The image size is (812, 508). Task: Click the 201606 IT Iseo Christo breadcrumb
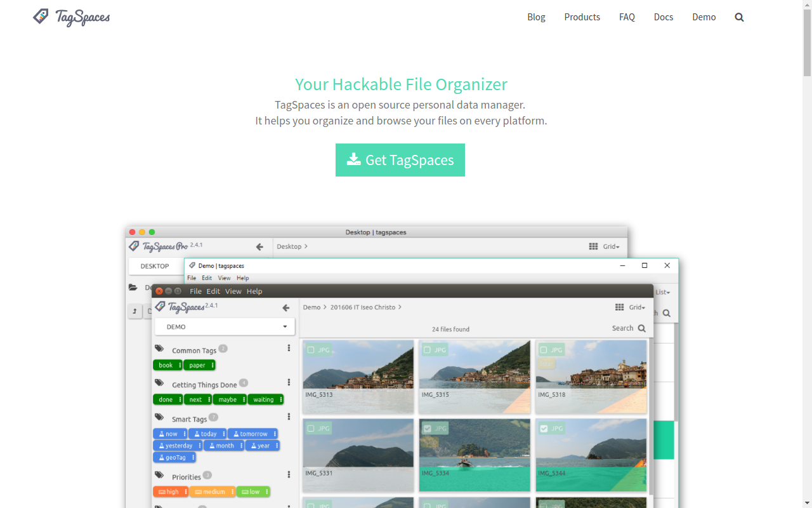pos(362,307)
